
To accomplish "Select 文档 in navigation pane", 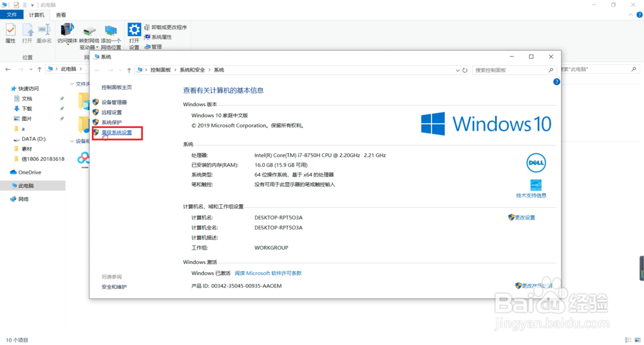I will click(x=26, y=98).
